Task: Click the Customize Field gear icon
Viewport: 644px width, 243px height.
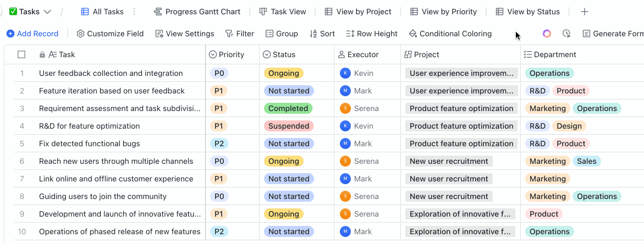Action: coord(80,34)
